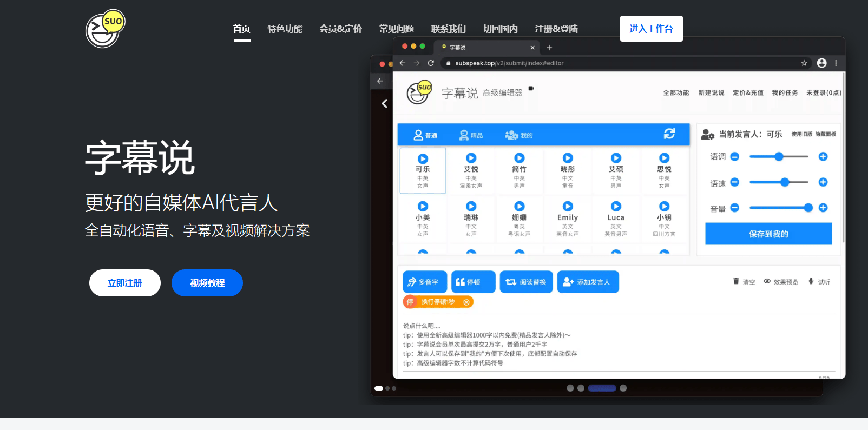The width and height of the screenshot is (868, 430).
Task: Click the 阅读替换 button
Action: coord(527,282)
